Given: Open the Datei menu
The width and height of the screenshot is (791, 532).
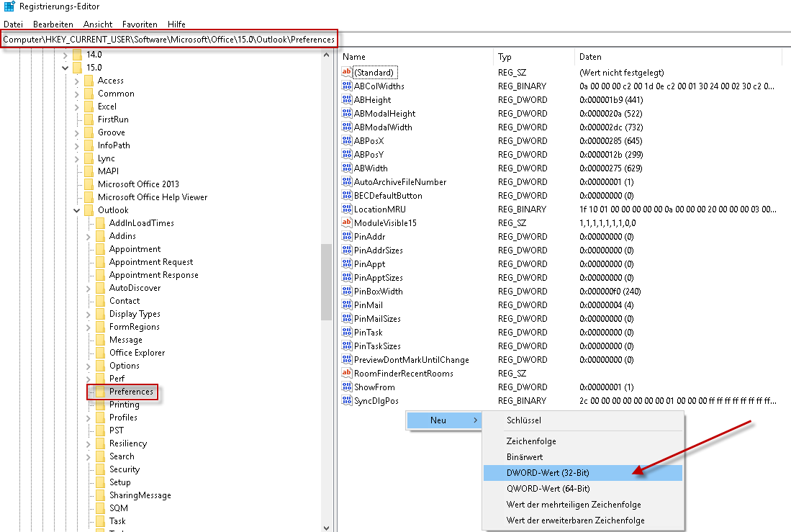Looking at the screenshot, I should (13, 24).
